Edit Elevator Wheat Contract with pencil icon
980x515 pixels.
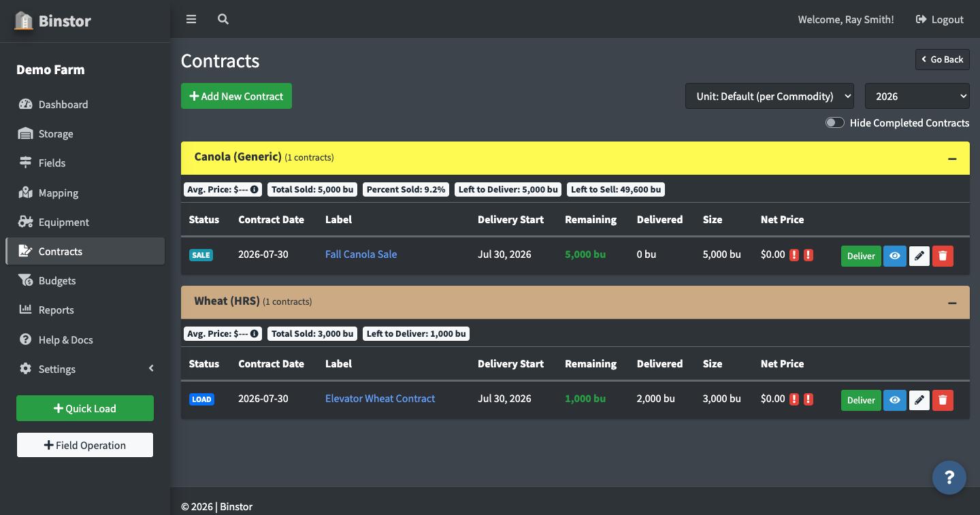coord(919,400)
